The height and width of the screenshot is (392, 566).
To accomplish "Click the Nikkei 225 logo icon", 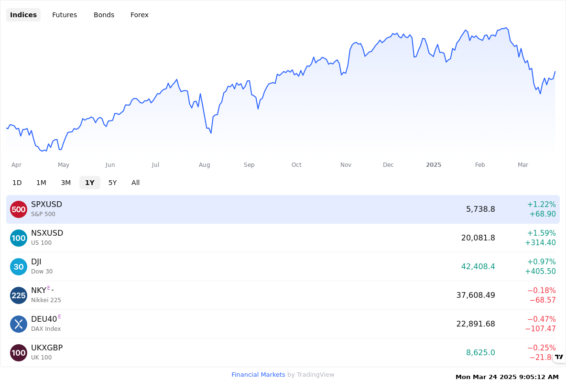I will point(19,295).
